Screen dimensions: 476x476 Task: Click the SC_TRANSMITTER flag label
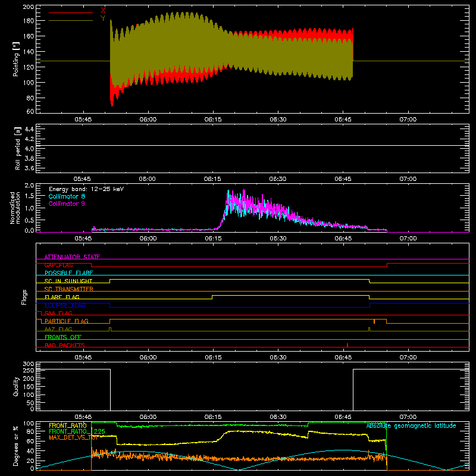(68, 289)
